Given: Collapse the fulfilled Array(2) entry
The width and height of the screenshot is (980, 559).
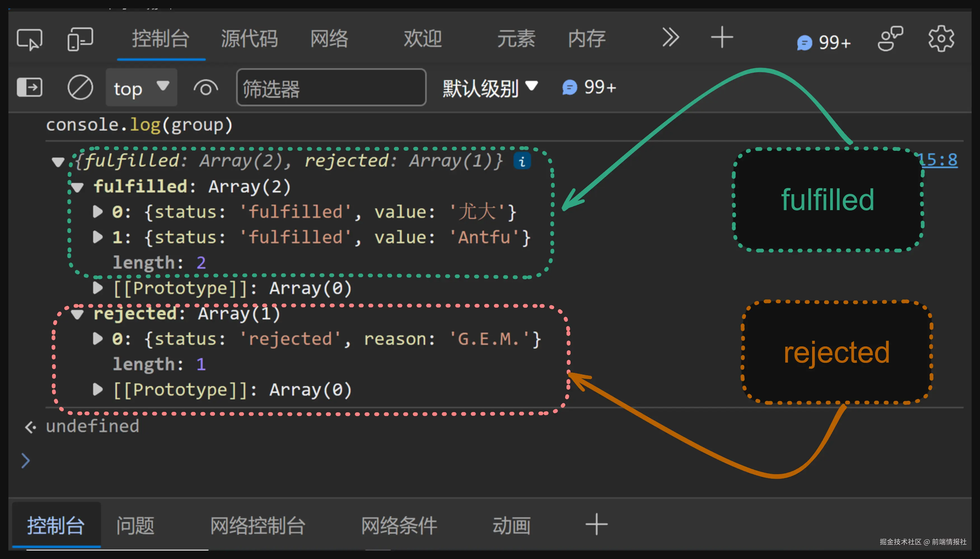Looking at the screenshot, I should (x=78, y=187).
